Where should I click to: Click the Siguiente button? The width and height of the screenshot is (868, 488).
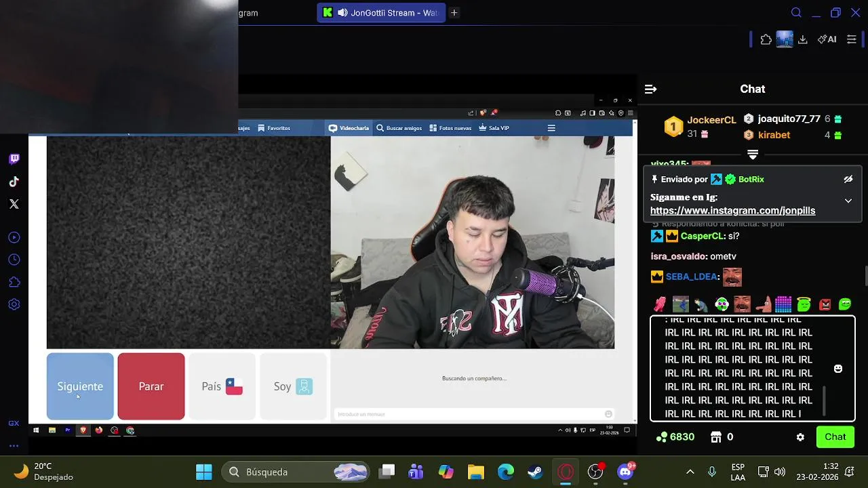click(x=80, y=386)
